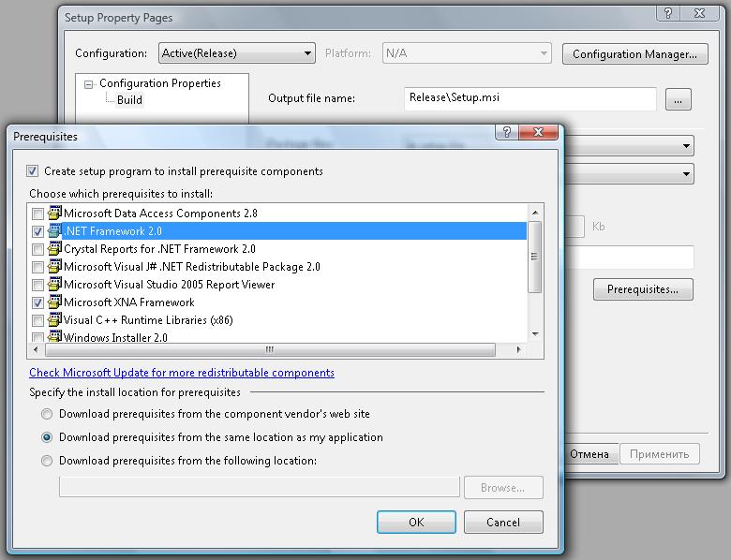
Task: Click the Visual Studio 2005 Report Viewer icon
Action: click(54, 285)
